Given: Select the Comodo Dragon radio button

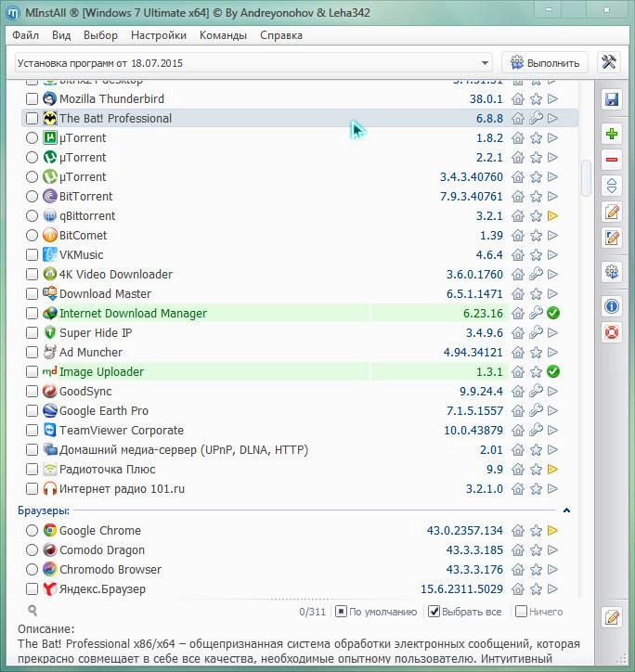Looking at the screenshot, I should 32,549.
